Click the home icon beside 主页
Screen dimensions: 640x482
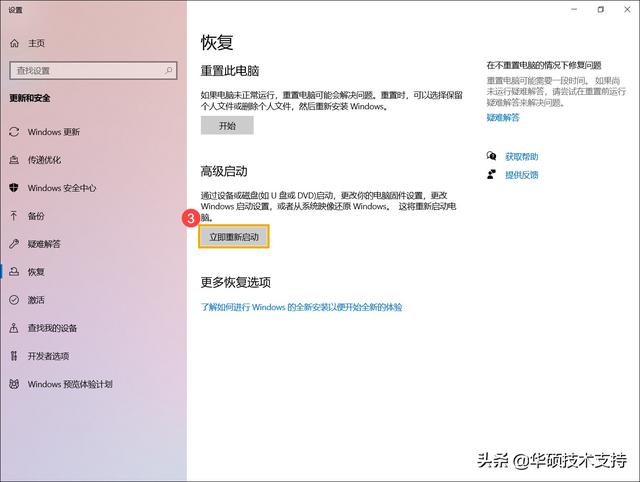(x=14, y=43)
